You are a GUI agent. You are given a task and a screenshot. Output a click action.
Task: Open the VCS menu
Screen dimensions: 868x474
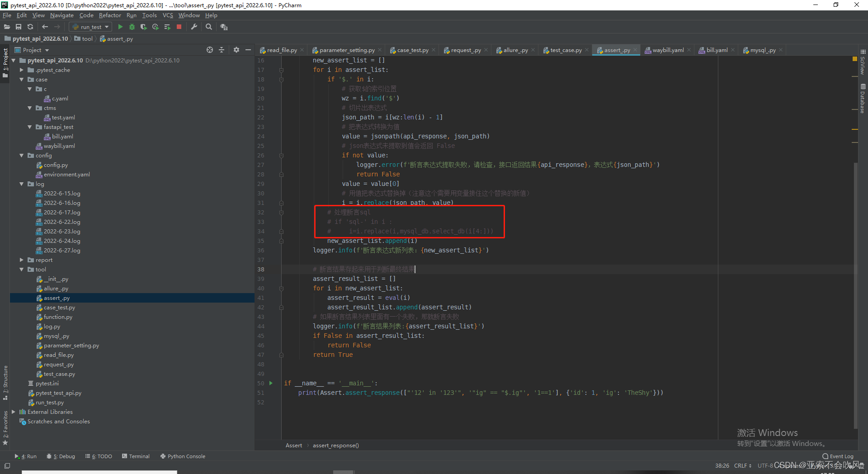pos(168,15)
